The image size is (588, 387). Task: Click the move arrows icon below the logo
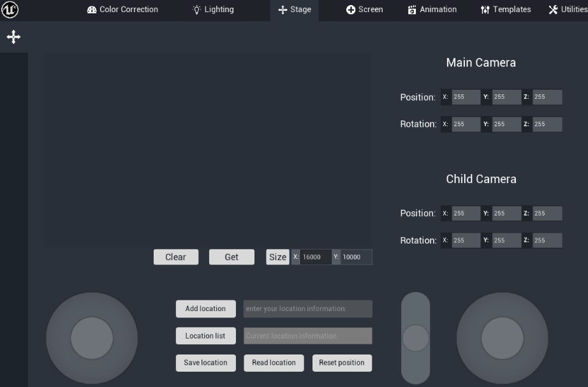pyautogui.click(x=13, y=37)
